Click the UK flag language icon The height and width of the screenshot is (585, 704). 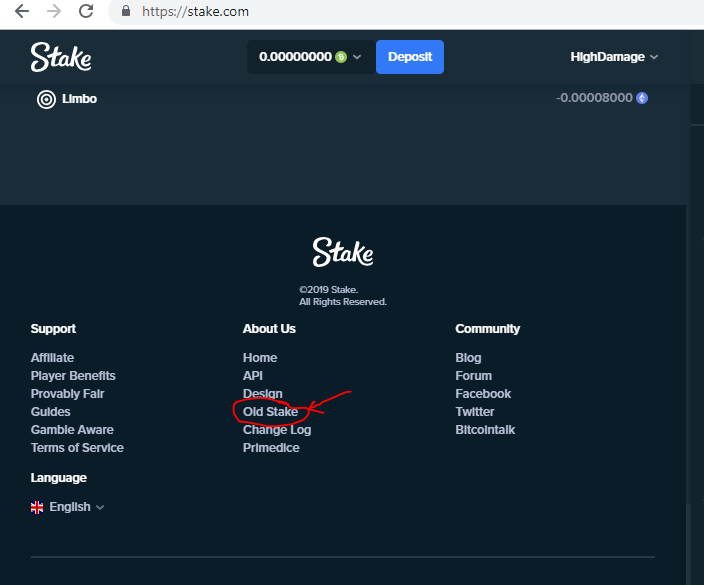pyautogui.click(x=37, y=507)
